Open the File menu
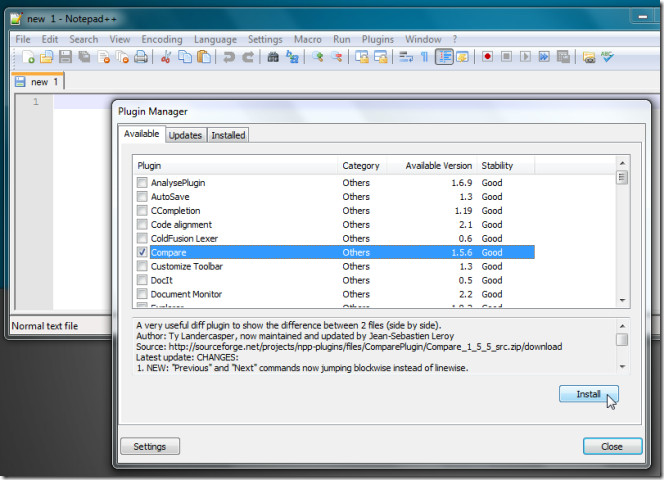This screenshot has width=664, height=480. click(23, 39)
